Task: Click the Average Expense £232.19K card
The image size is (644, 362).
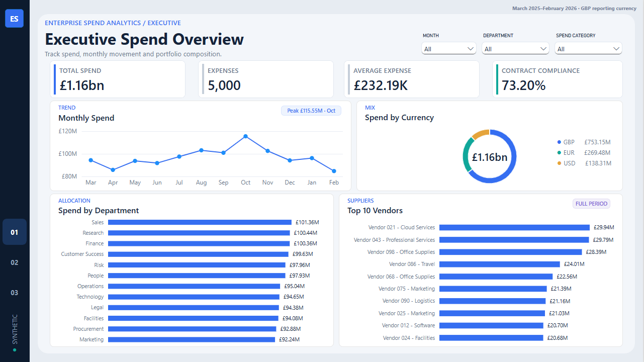Action: (411, 79)
